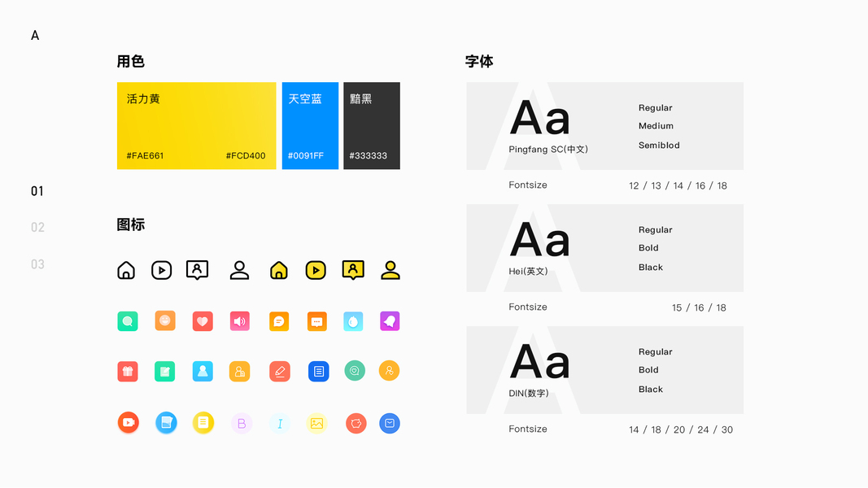Click the 图标 section heading

pyautogui.click(x=131, y=224)
